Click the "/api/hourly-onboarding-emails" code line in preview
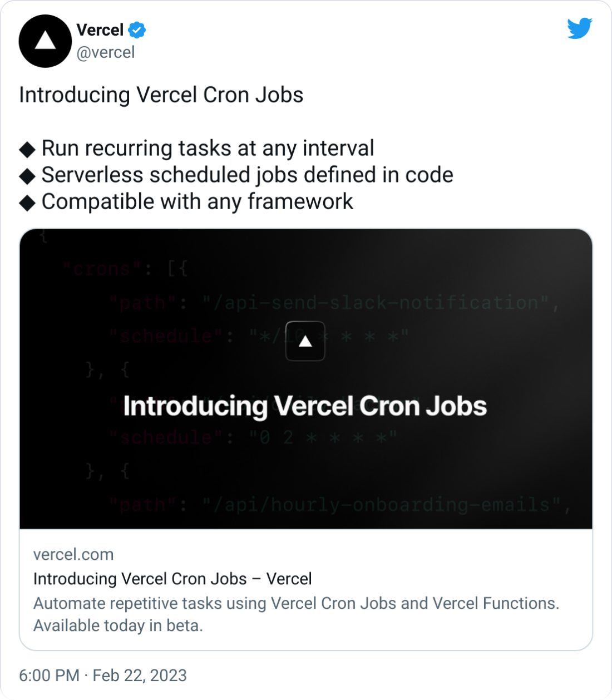The height and width of the screenshot is (700, 612). (384, 505)
